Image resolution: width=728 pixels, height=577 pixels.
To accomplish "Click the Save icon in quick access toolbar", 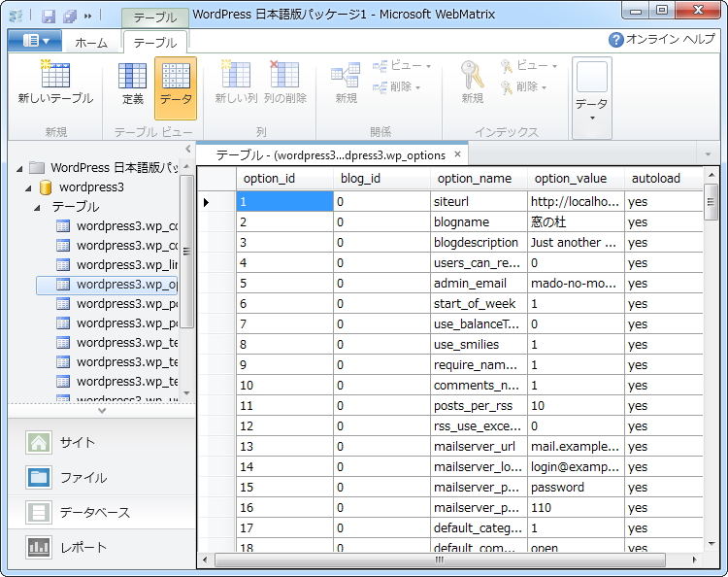I will (x=48, y=17).
